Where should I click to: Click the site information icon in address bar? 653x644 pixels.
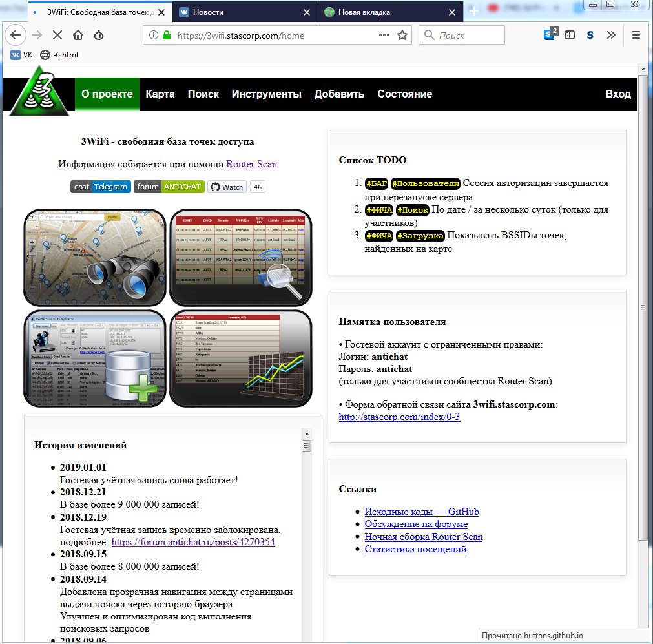coord(154,35)
